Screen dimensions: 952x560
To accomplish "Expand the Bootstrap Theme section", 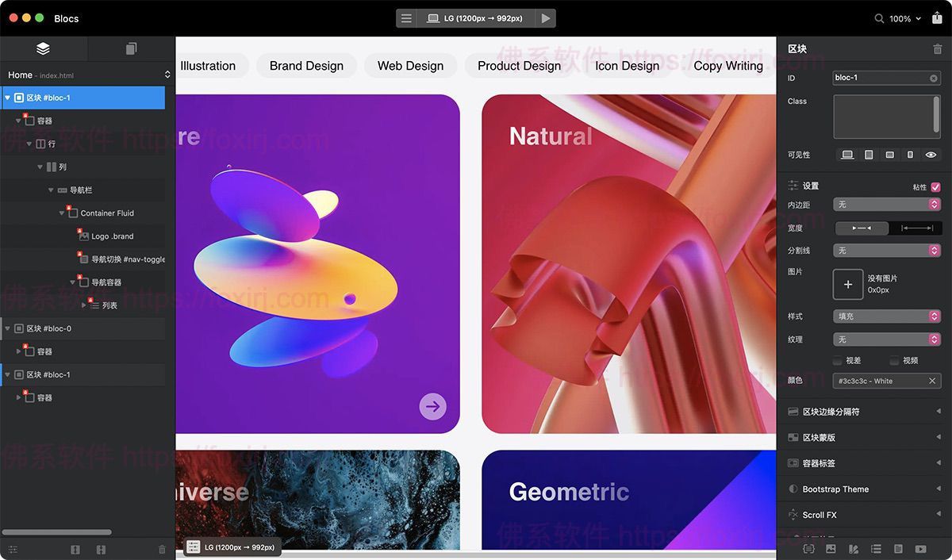I will pyautogui.click(x=864, y=489).
